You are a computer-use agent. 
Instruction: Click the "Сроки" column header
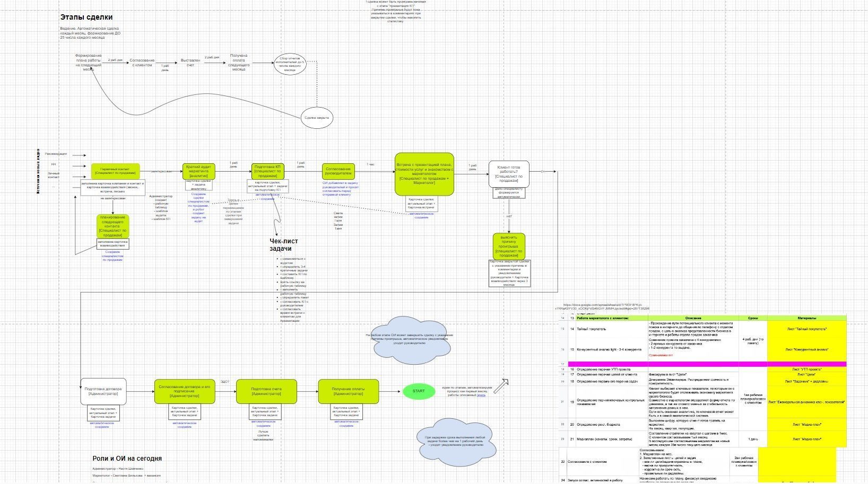coord(753,318)
